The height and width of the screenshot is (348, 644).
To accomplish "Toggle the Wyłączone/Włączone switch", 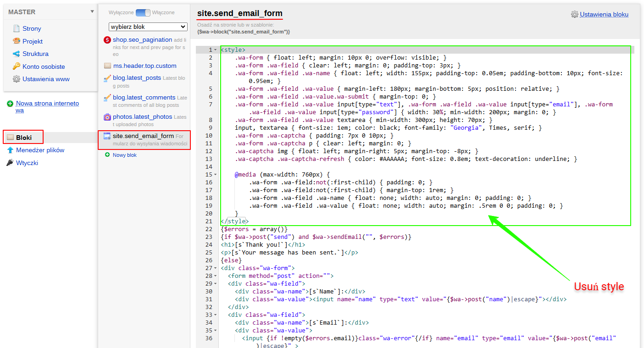I will [143, 12].
